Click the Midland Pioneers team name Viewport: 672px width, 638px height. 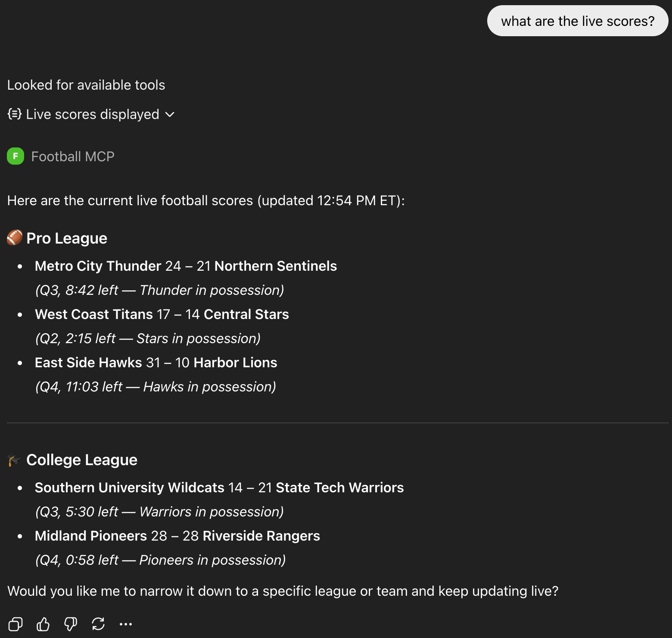(91, 536)
